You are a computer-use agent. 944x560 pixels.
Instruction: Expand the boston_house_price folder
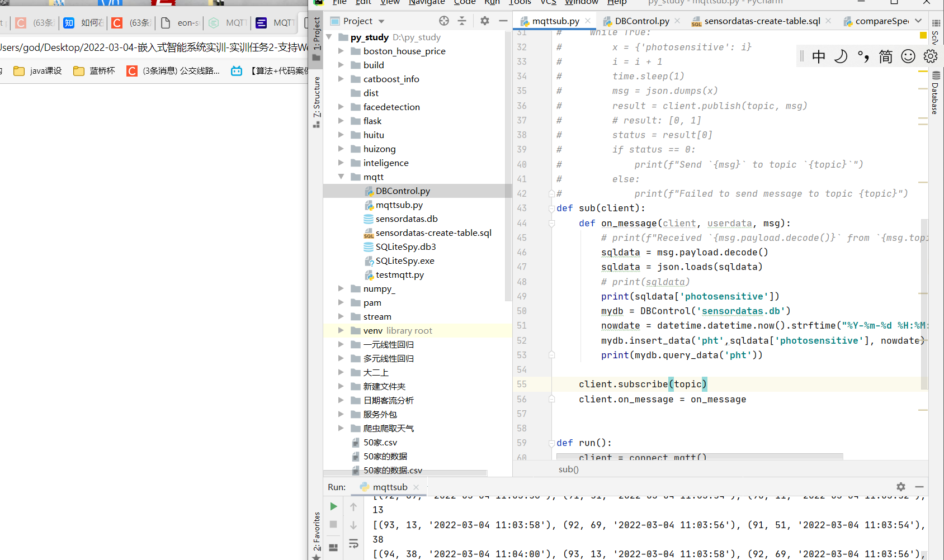[x=341, y=51]
